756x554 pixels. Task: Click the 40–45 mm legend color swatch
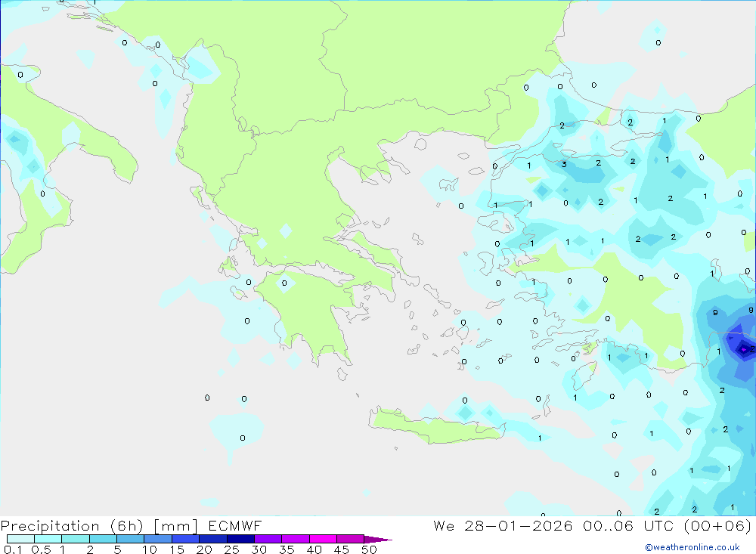point(323,539)
